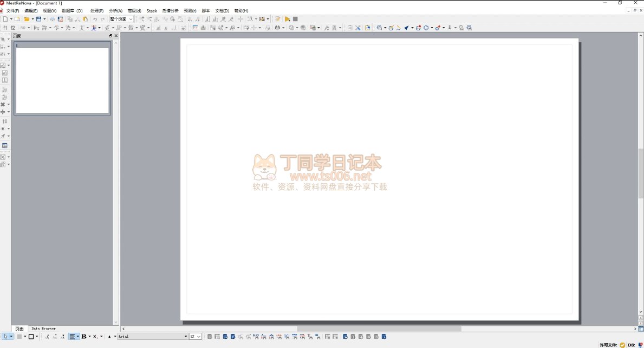Click the New document icon

click(x=5, y=19)
